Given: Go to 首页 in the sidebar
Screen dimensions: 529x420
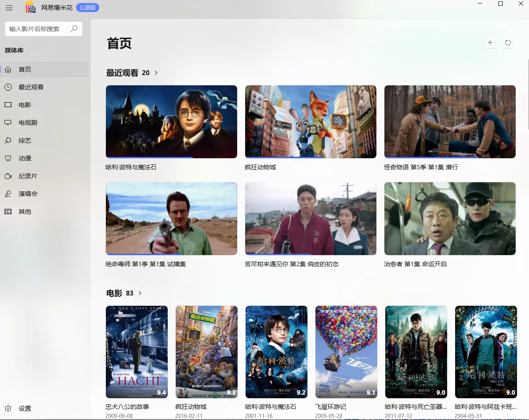Looking at the screenshot, I should click(44, 69).
